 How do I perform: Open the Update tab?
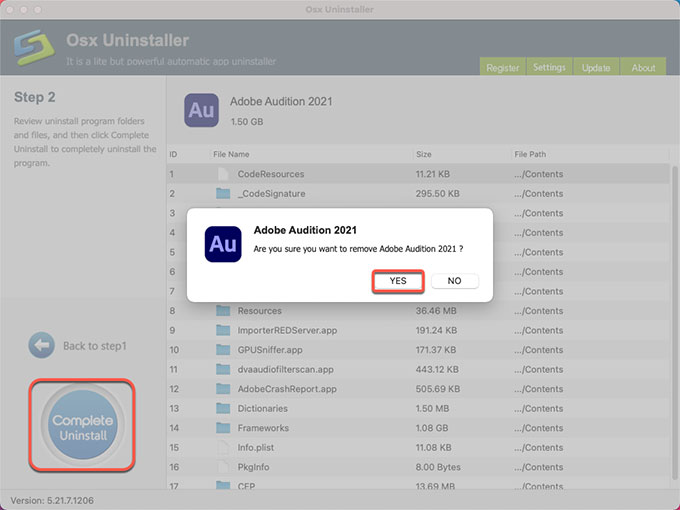point(596,68)
